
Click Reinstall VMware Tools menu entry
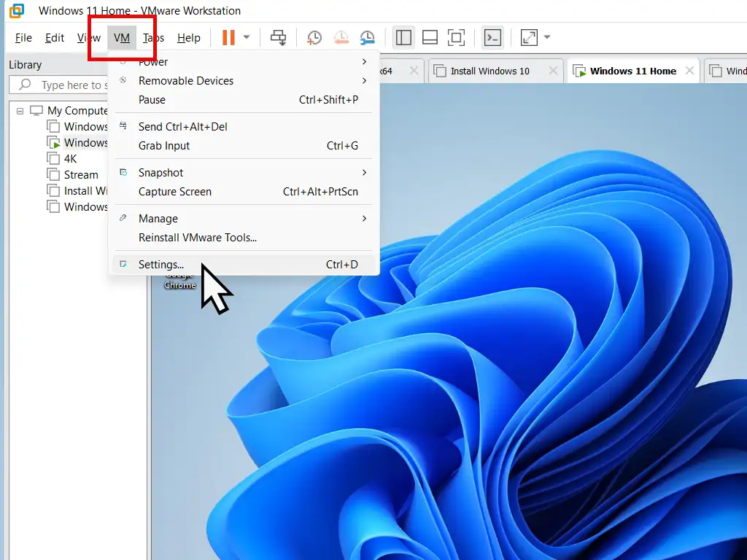click(244, 238)
